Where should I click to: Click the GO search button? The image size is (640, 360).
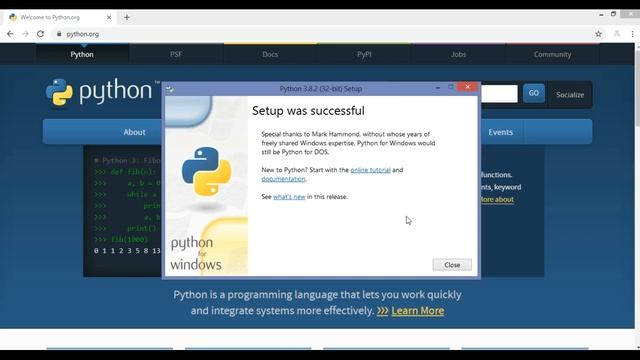[533, 93]
